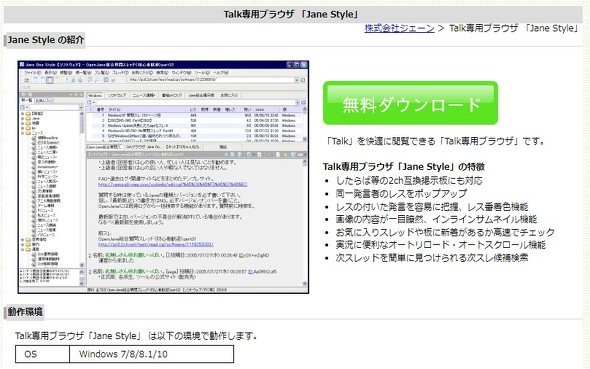
Task: Click the heading ending with 'の特徴'
Action: coord(404,167)
